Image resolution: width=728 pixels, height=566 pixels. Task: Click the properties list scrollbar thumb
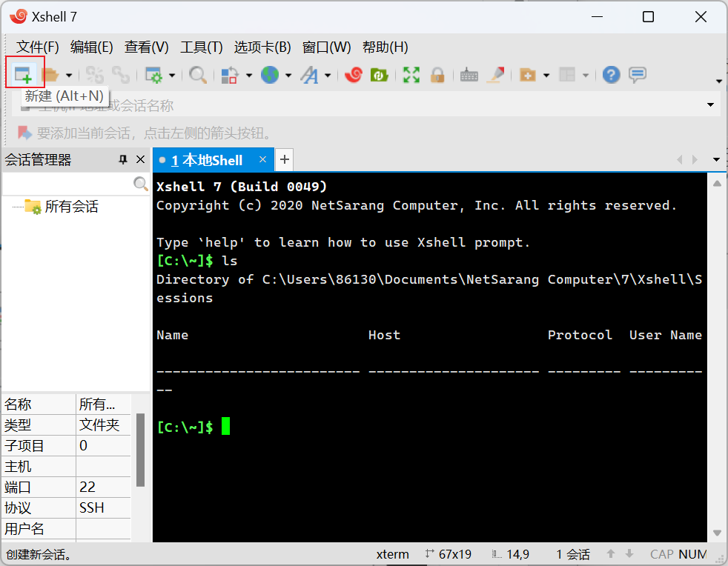(x=140, y=450)
